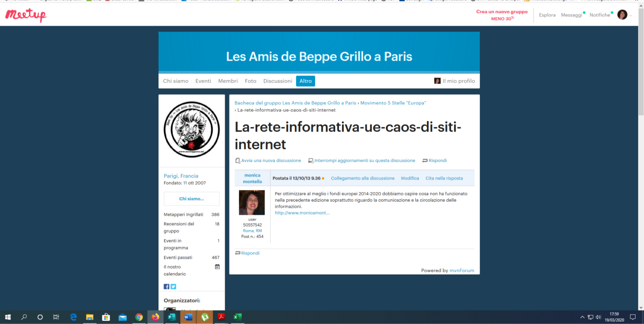
Task: Open the volume control in the tray
Action: coord(598,317)
